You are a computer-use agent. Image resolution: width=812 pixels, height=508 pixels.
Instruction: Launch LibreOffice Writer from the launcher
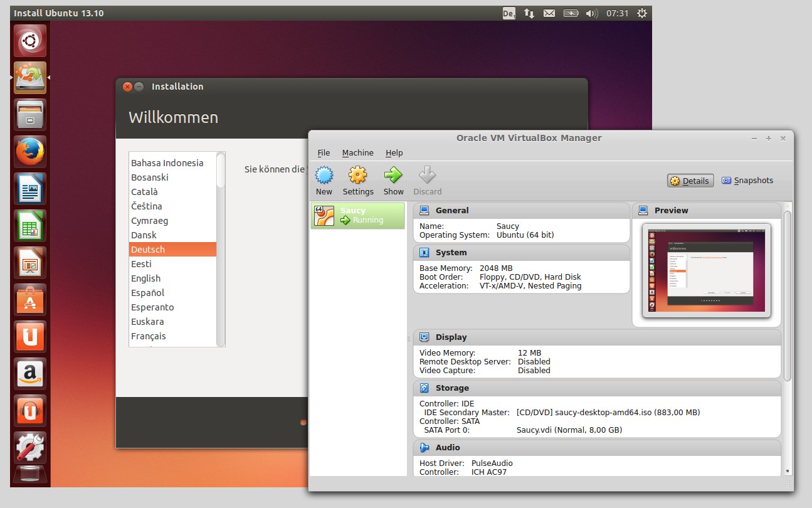pos(30,189)
